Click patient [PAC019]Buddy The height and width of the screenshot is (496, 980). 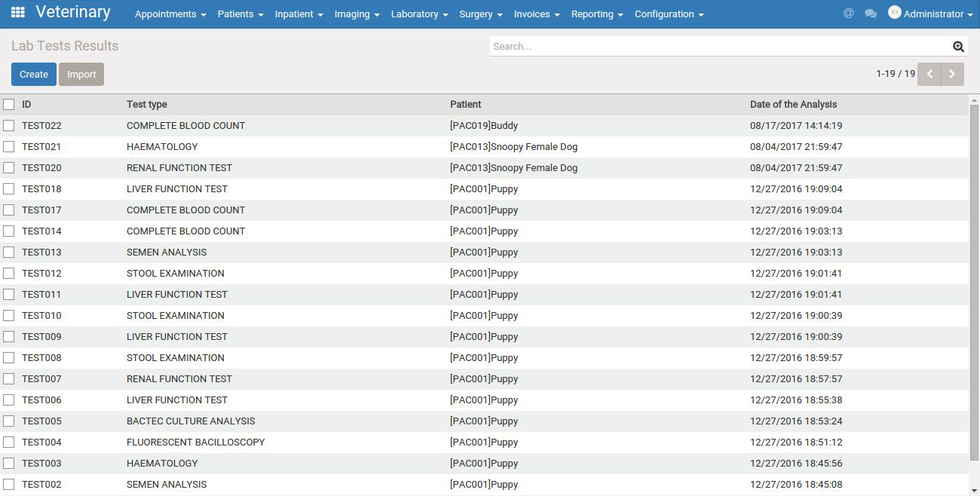[x=484, y=126]
